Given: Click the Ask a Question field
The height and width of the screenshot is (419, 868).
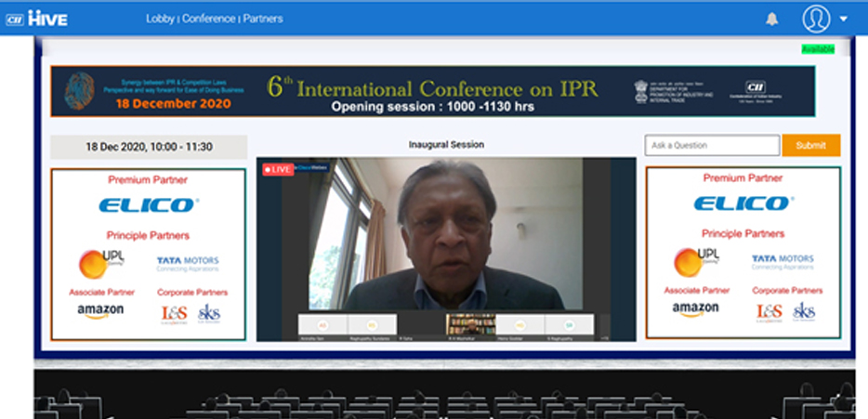Looking at the screenshot, I should click(x=712, y=145).
